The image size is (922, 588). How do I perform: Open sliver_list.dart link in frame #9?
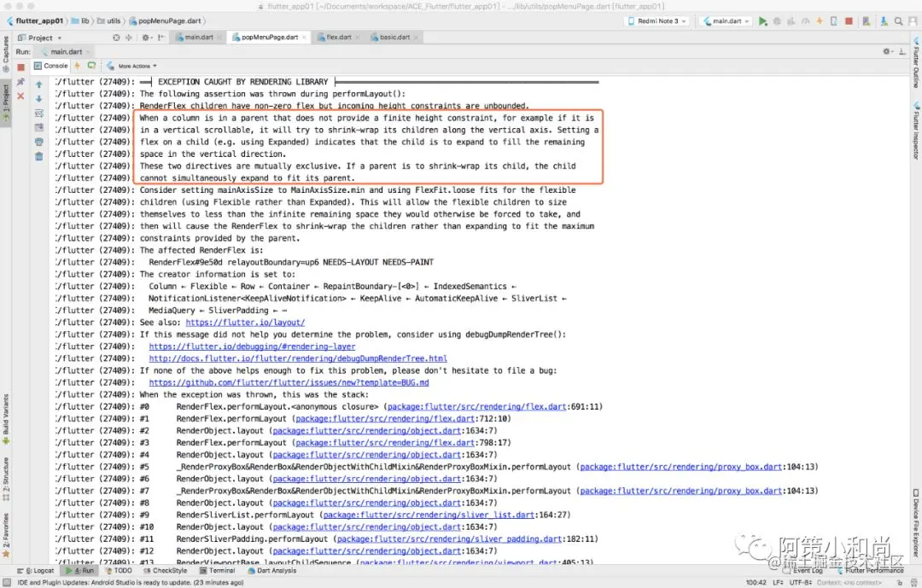(x=429, y=515)
